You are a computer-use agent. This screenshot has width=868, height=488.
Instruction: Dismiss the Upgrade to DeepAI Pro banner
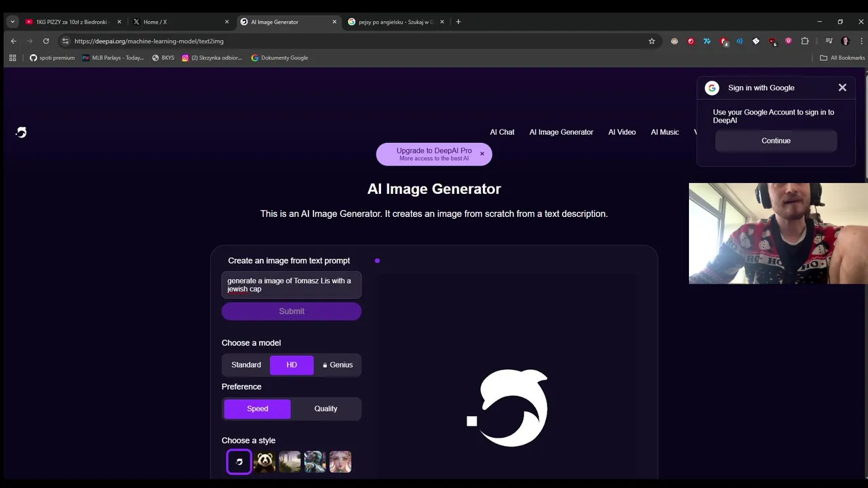482,154
